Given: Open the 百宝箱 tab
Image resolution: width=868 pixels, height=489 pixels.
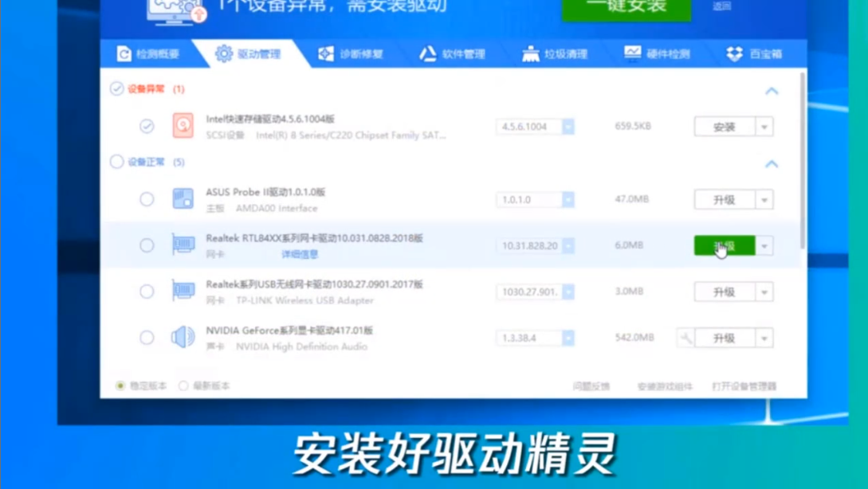Looking at the screenshot, I should 754,53.
